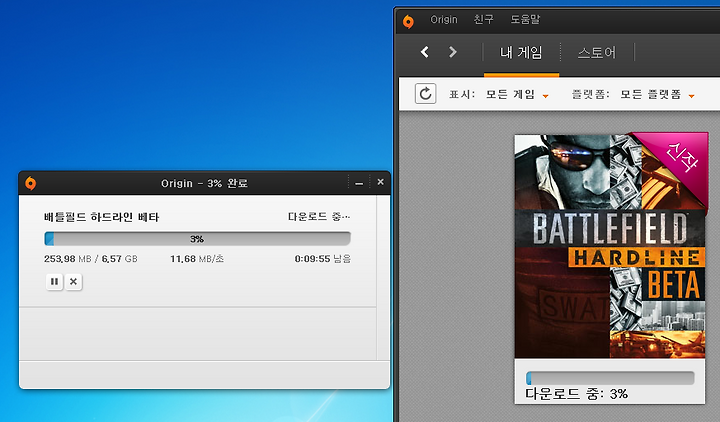Screen dimensions: 720x422
Task: Minimize the download manager window
Action: point(359,183)
